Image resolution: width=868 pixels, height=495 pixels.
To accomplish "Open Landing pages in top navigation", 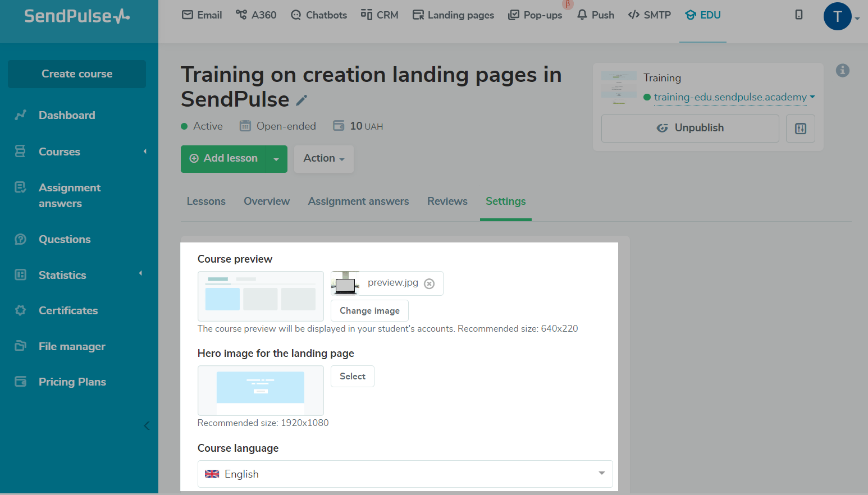I will (x=453, y=15).
